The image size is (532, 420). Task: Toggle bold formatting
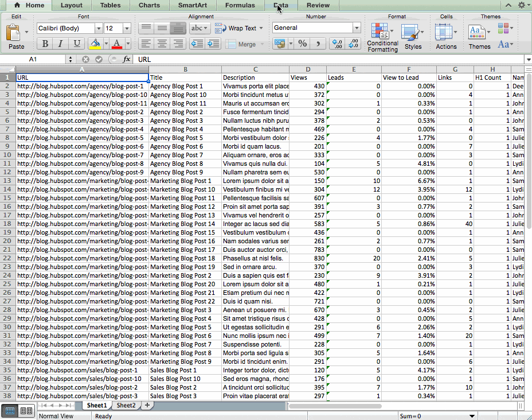point(45,43)
